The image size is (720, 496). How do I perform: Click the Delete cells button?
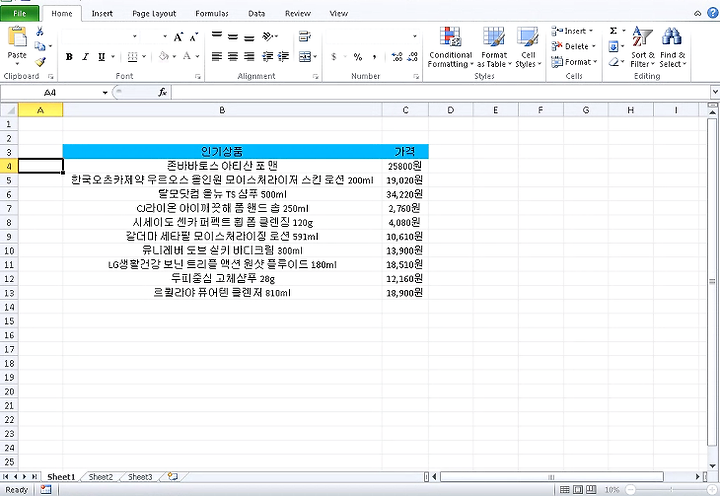574,46
